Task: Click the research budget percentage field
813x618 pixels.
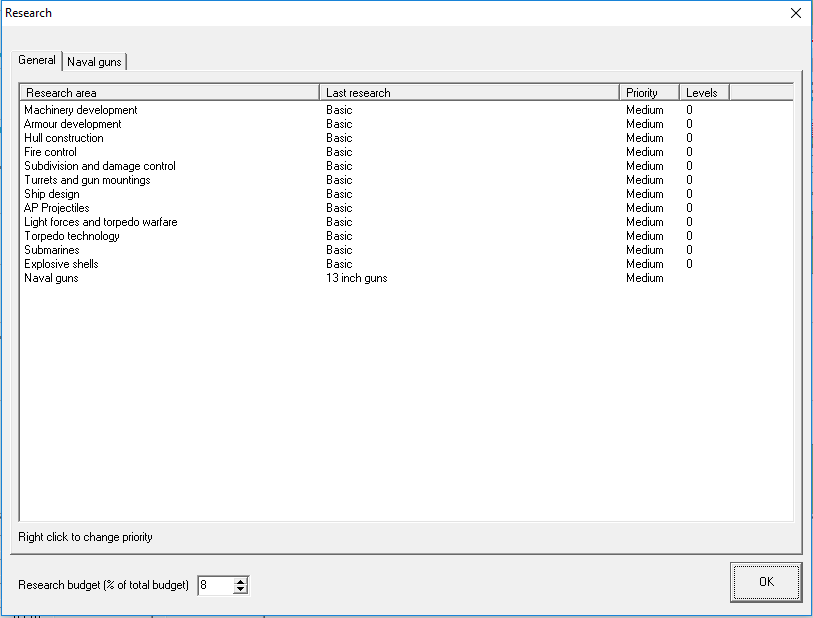Action: tap(214, 585)
